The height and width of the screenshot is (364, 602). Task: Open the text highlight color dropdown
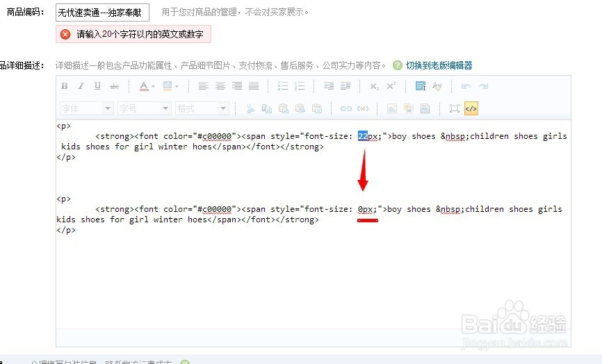[177, 86]
